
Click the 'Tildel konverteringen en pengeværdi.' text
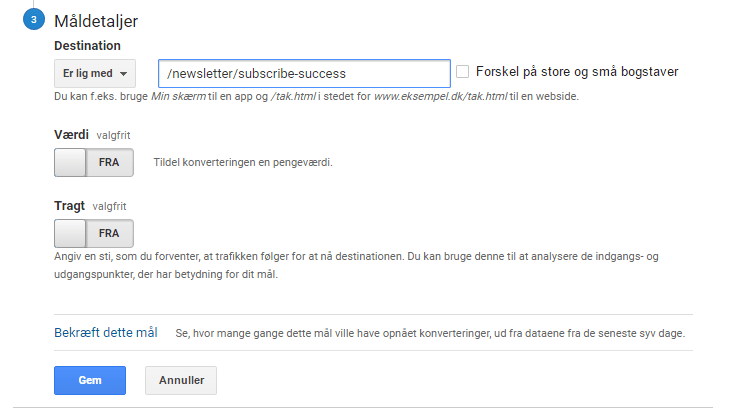243,162
